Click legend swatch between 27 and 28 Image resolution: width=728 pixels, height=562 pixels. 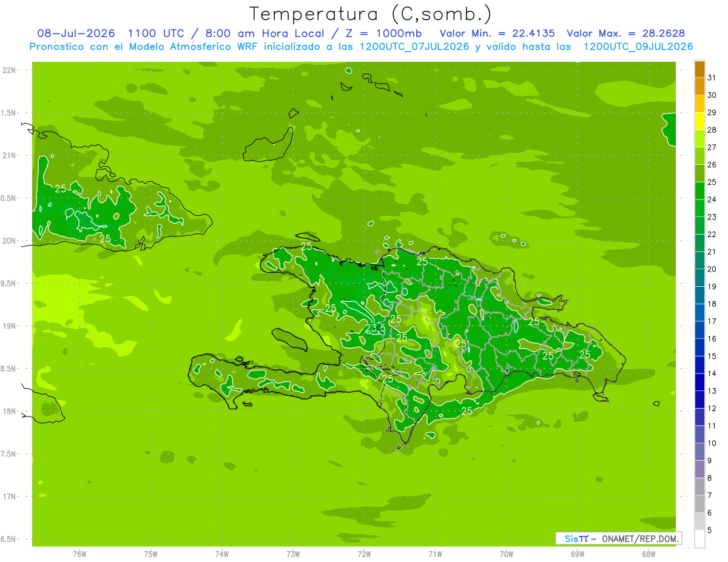tap(699, 139)
